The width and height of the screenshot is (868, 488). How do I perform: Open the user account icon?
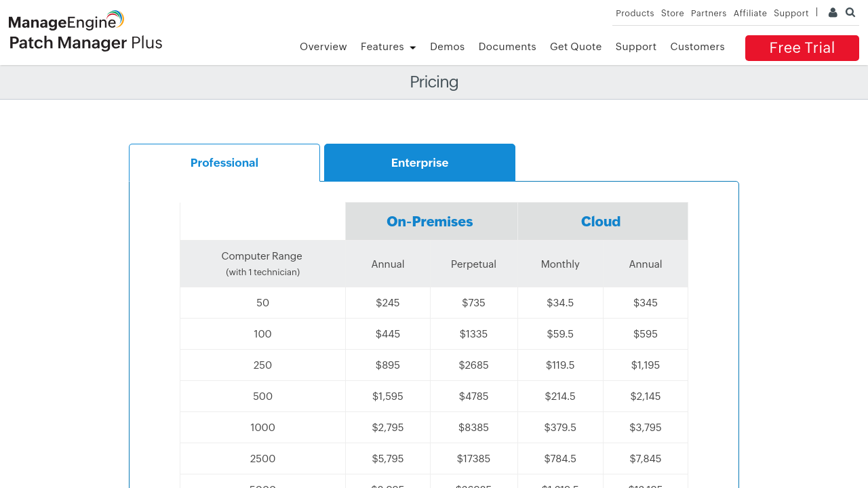tap(832, 12)
